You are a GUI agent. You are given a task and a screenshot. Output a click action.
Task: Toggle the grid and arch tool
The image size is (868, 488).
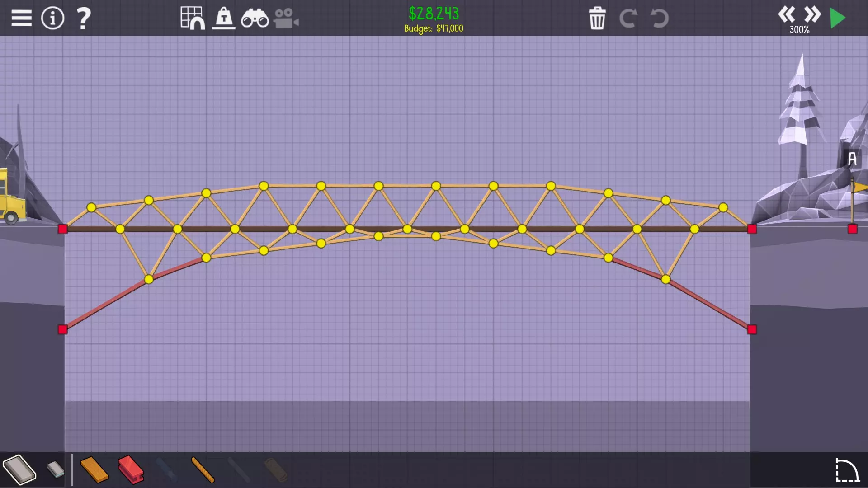[192, 19]
